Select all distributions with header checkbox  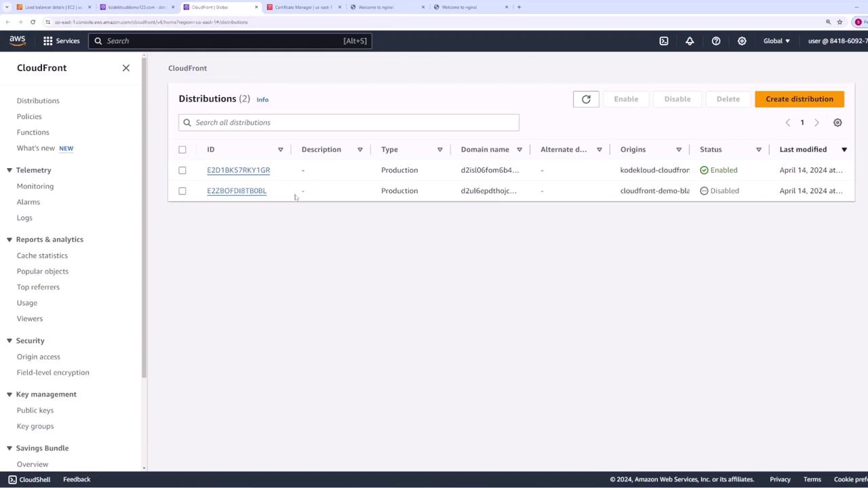182,149
